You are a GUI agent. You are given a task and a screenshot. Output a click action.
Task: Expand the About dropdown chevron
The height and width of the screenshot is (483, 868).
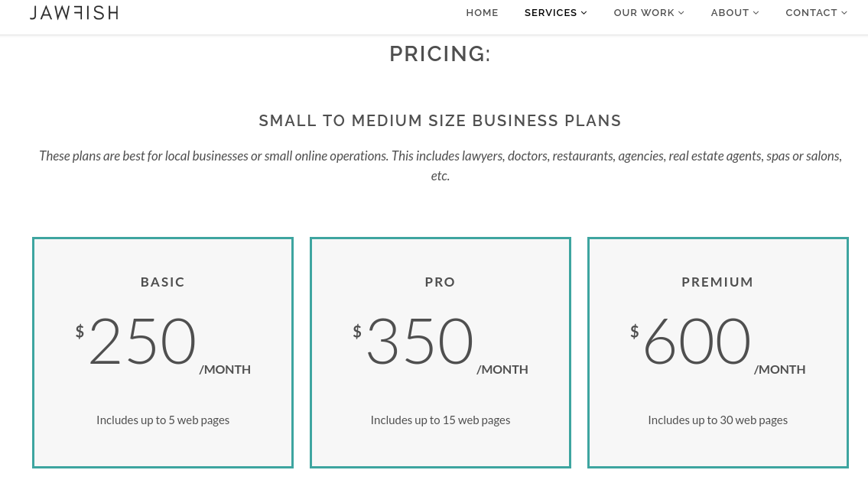[x=756, y=13]
